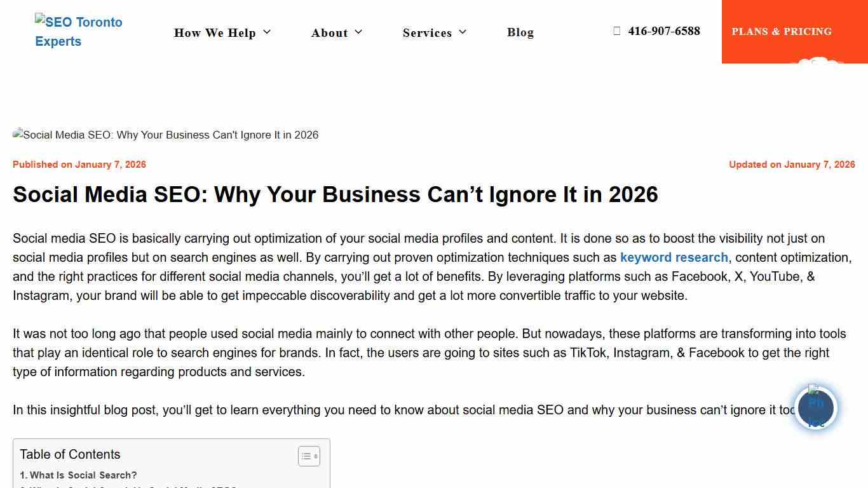Open the keyword research link
This screenshot has height=488, width=868.
pos(674,257)
